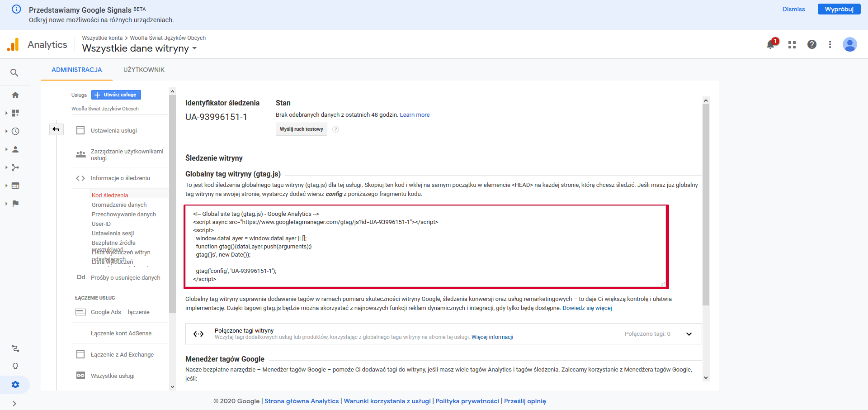Image resolution: width=868 pixels, height=410 pixels.
Task: Open Customization dashboards icon
Action: (x=15, y=113)
